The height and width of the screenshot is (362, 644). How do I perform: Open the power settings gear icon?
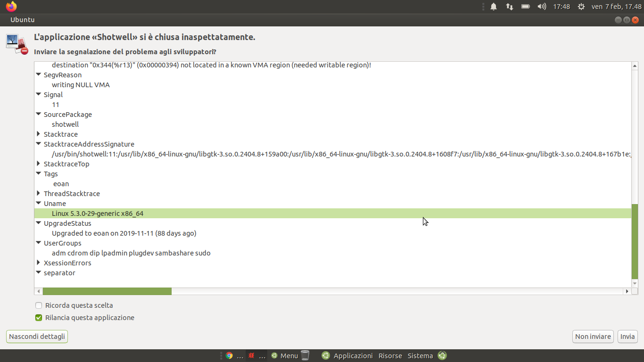pyautogui.click(x=581, y=7)
